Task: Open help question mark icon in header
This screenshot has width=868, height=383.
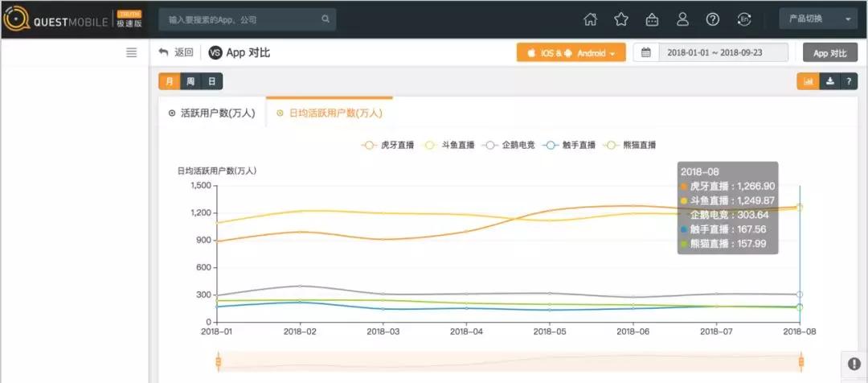Action: pyautogui.click(x=712, y=19)
